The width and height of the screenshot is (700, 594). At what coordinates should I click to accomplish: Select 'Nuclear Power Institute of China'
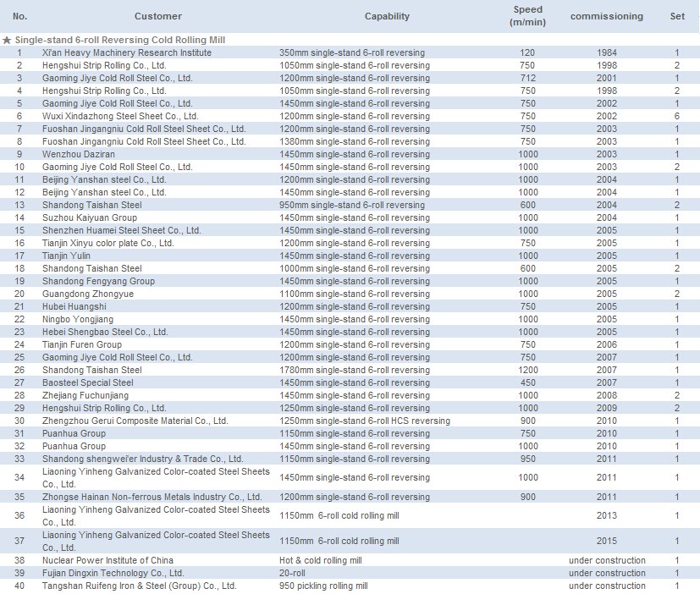(107, 560)
